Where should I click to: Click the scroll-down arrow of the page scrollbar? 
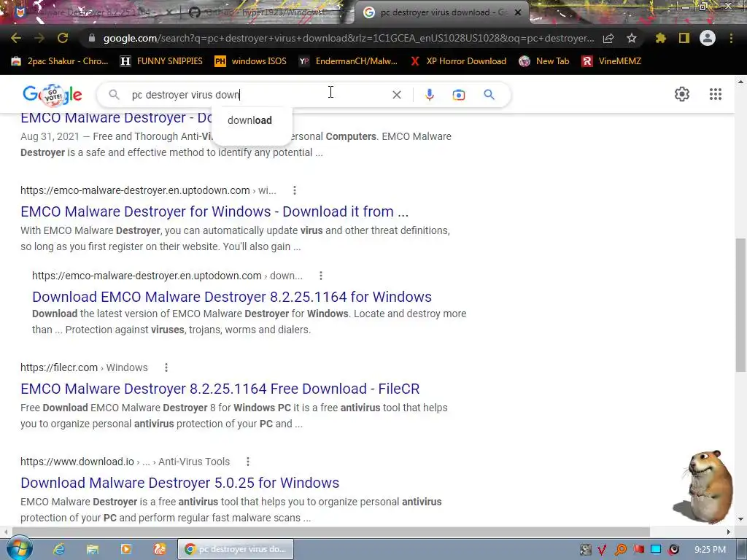click(741, 519)
